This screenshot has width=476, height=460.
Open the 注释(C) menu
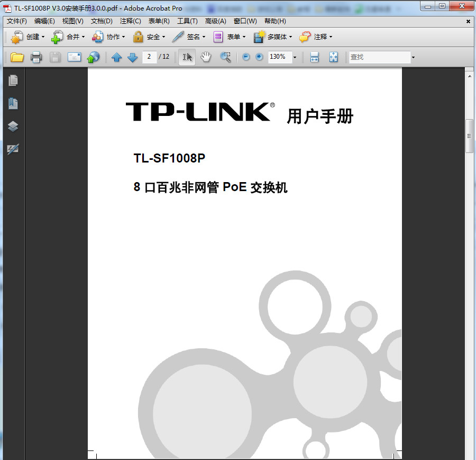pyautogui.click(x=130, y=21)
